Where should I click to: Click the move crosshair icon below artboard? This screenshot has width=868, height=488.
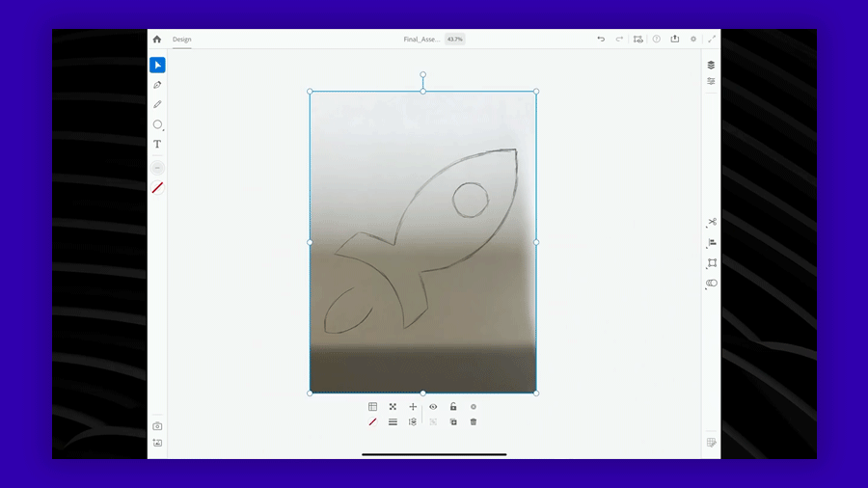click(x=413, y=407)
